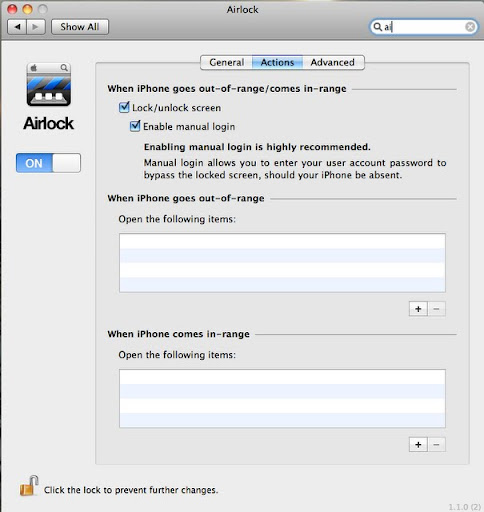
Task: Click the 'When iPhone comes in-range' section heading
Action: pos(178,334)
